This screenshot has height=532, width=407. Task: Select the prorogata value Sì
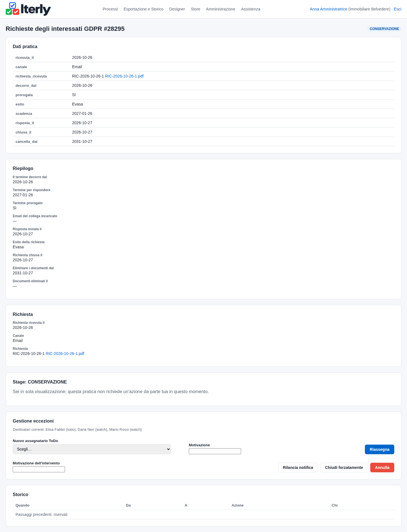(x=74, y=95)
